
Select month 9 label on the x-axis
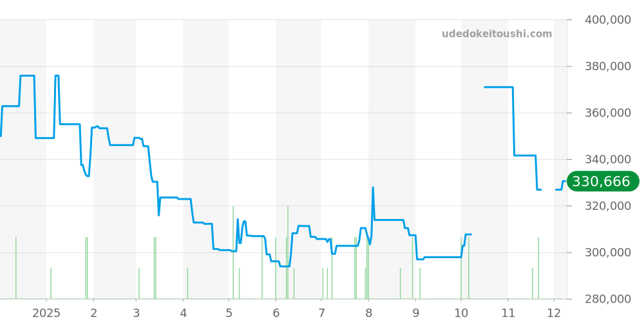pyautogui.click(x=415, y=313)
